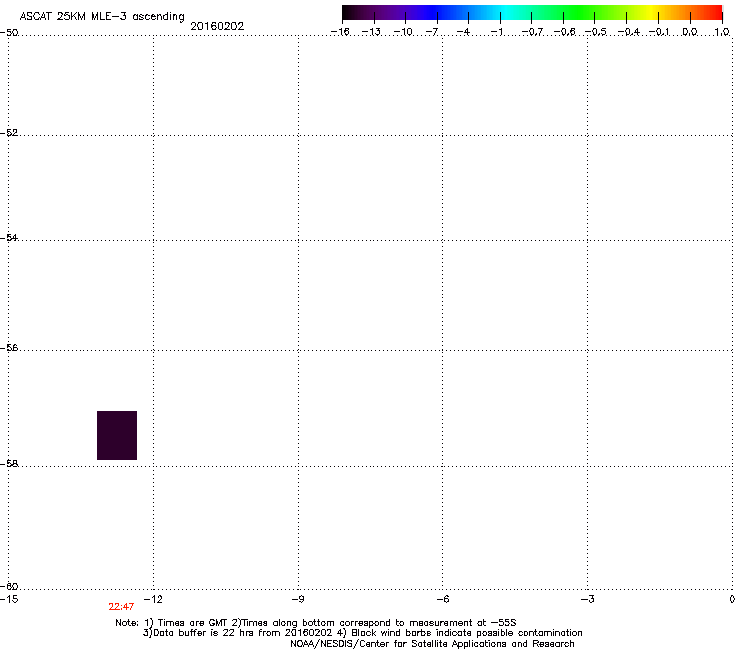
Task: Click the -58 latitude axis label
Action: 9,464
